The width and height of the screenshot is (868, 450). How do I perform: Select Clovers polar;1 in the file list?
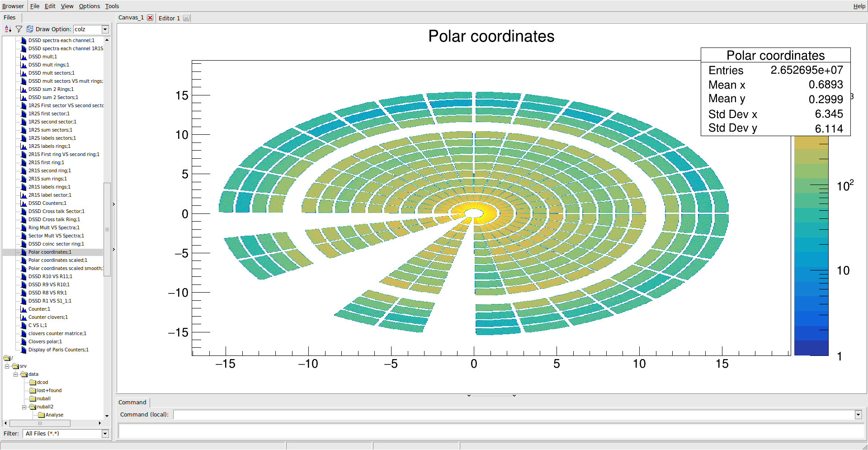click(x=45, y=342)
